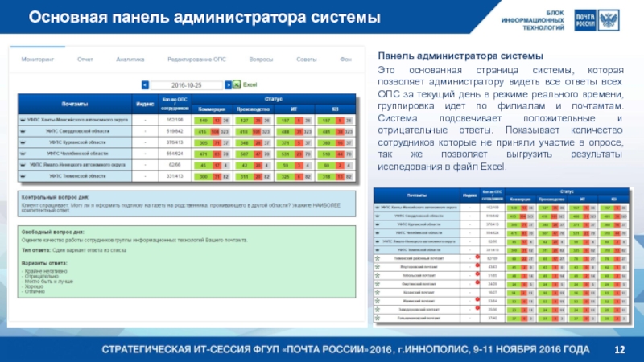The image size is (644, 362).
Task: Go to the Вопросы tab
Action: (261, 60)
